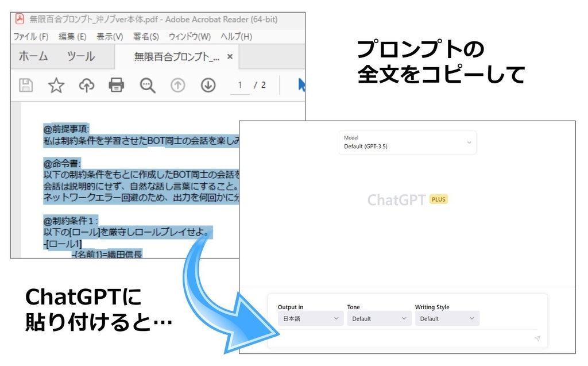Save the PDF document
588x366 pixels.
point(25,84)
